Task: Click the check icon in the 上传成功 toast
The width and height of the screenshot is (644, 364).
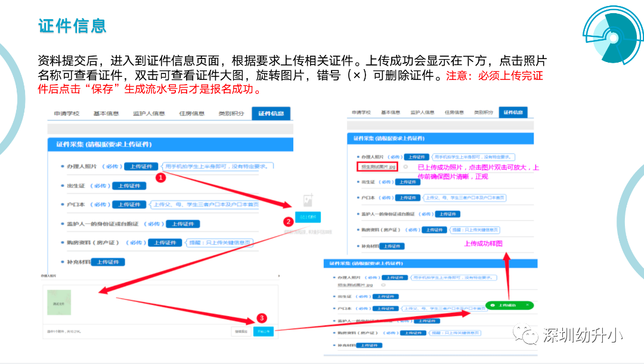Action: (x=493, y=306)
